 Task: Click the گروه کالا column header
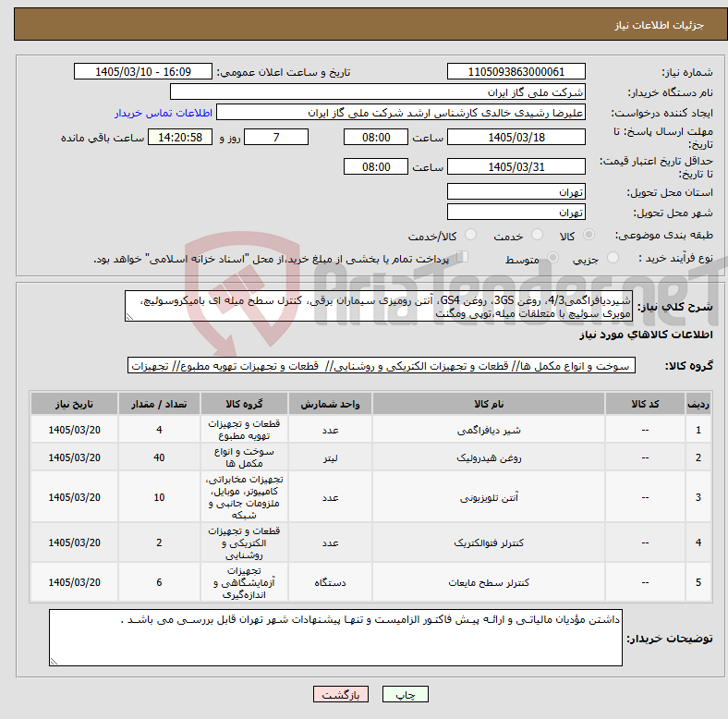point(244,404)
